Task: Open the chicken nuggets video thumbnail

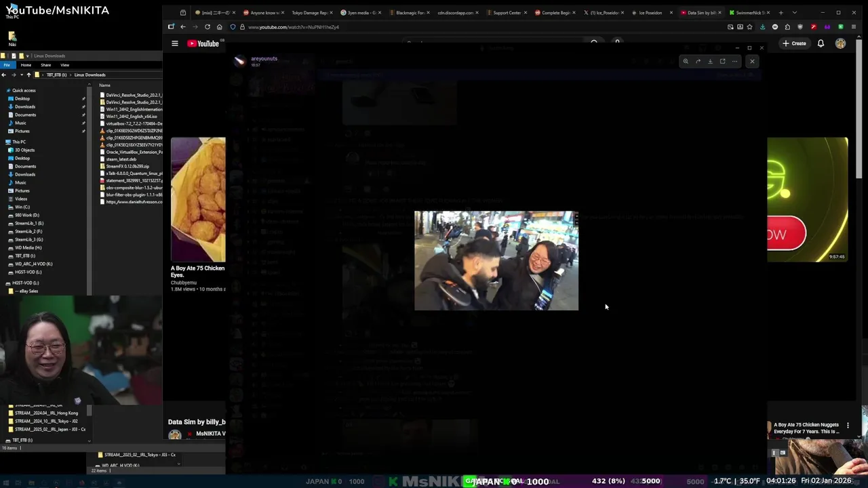Action: pyautogui.click(x=198, y=199)
